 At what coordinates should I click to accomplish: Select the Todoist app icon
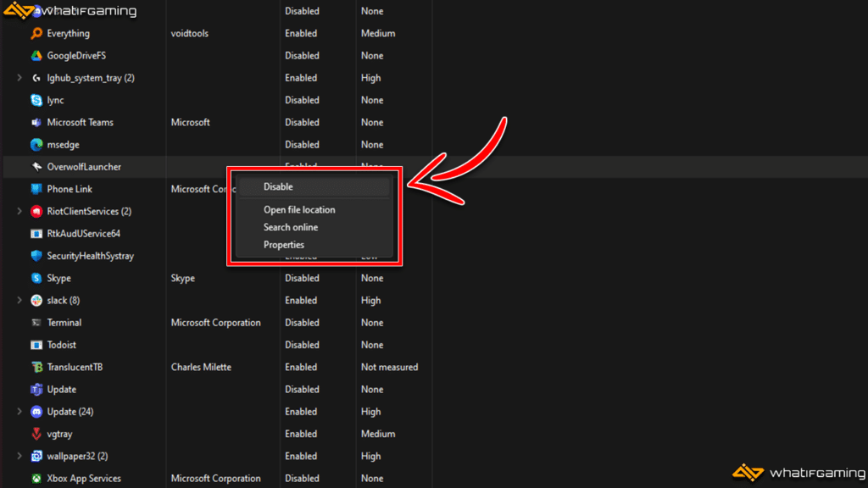tap(36, 346)
